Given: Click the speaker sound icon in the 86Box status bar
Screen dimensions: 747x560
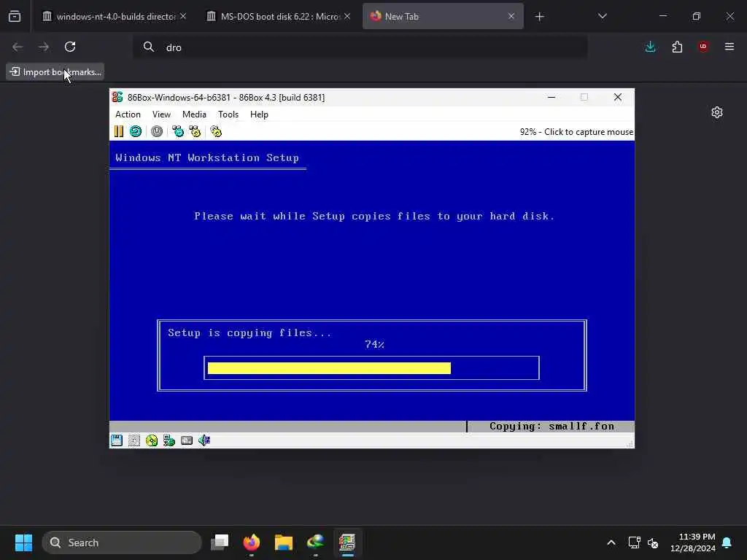Looking at the screenshot, I should click(x=204, y=440).
